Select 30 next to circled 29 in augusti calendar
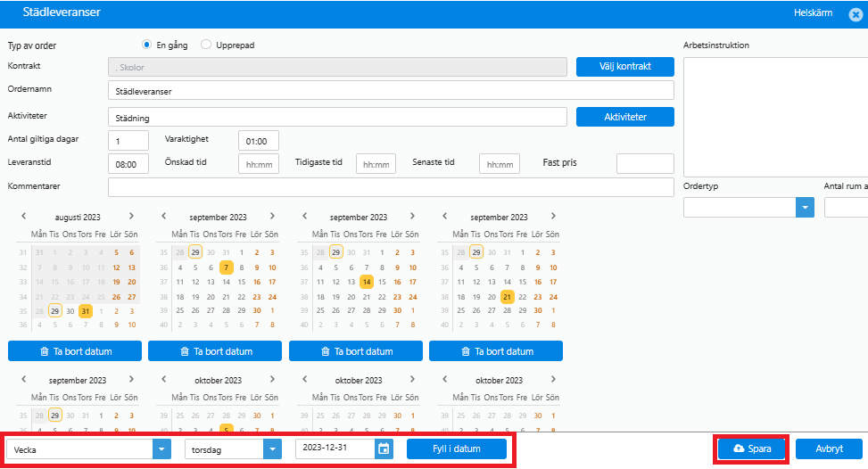 pyautogui.click(x=70, y=311)
